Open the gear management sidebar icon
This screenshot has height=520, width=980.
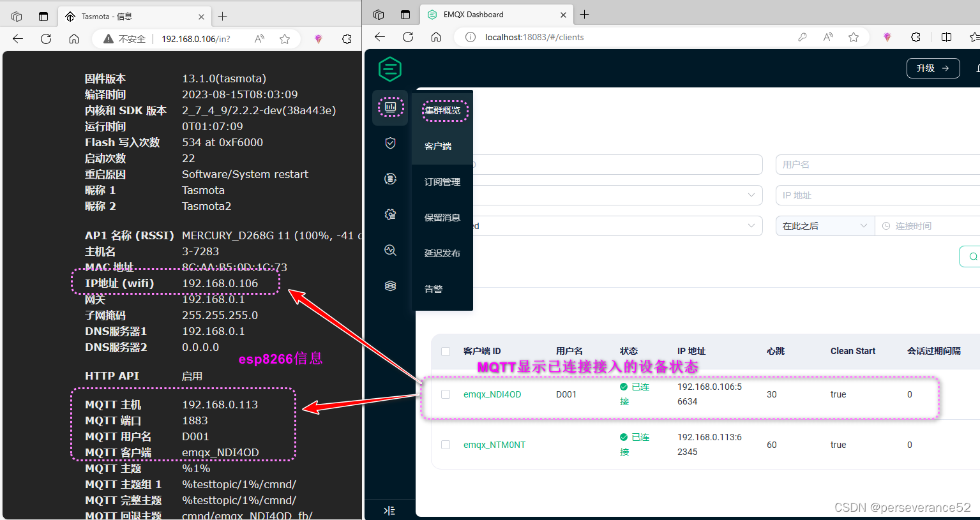(x=391, y=214)
